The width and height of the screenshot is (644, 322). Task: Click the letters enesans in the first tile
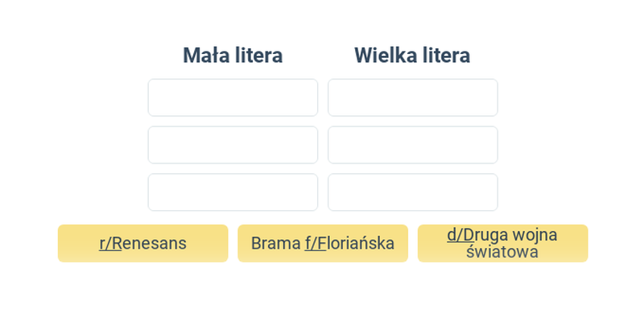(x=154, y=243)
